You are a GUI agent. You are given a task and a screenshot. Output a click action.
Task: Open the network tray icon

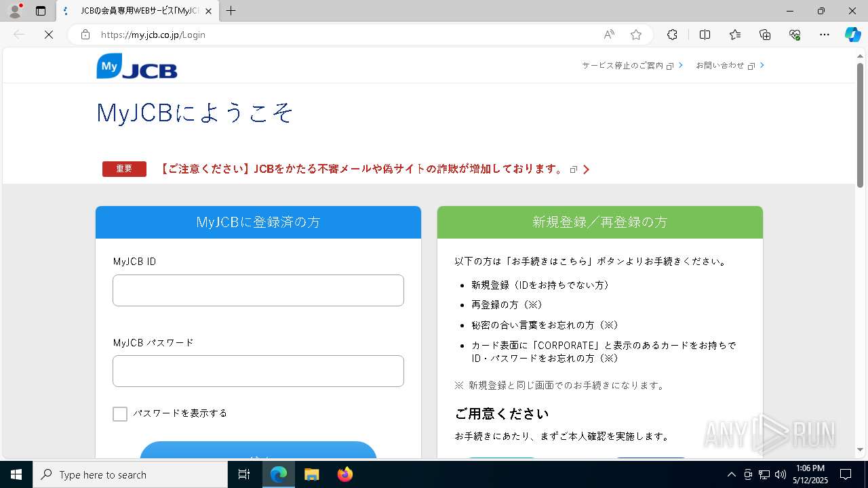(764, 474)
